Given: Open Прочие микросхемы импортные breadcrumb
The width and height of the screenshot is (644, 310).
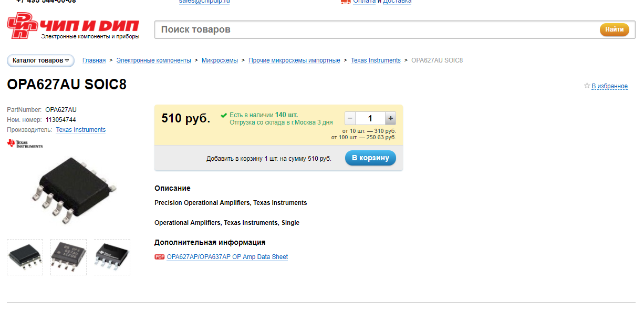Looking at the screenshot, I should coord(294,60).
